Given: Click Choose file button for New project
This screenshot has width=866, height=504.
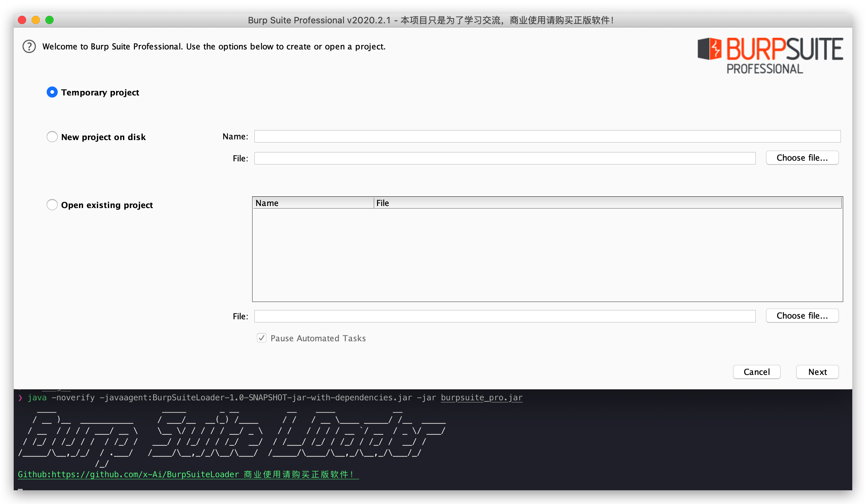Looking at the screenshot, I should coord(802,158).
